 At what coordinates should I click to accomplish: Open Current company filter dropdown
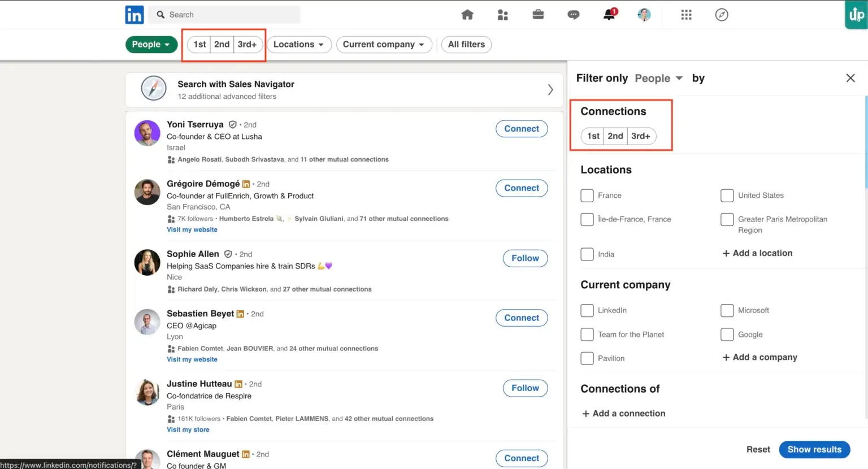(x=384, y=44)
